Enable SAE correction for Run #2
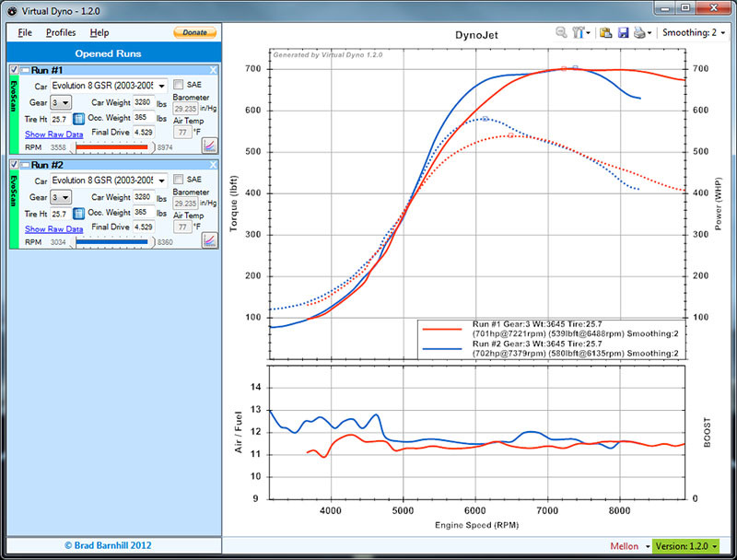The height and width of the screenshot is (560, 737). (x=178, y=179)
